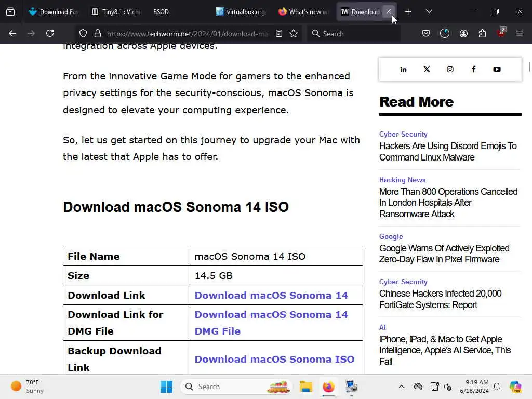Screen dimensions: 532x399
Task: Open the AI category link
Action: click(382, 327)
